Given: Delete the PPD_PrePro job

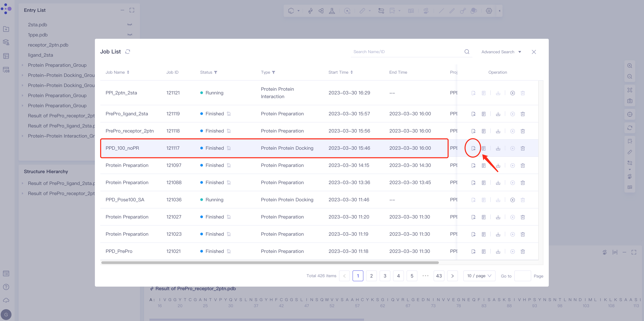Looking at the screenshot, I should 522,251.
